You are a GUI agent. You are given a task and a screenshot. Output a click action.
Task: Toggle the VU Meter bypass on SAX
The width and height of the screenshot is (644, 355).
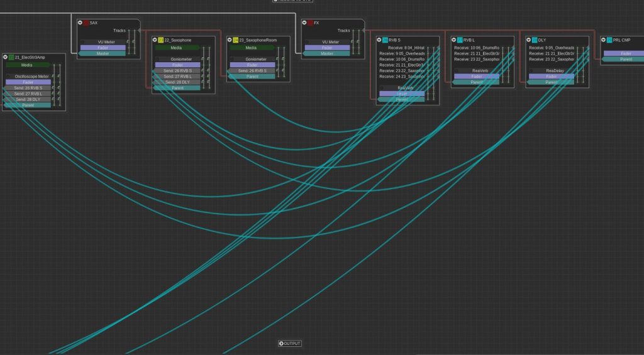pyautogui.click(x=84, y=42)
